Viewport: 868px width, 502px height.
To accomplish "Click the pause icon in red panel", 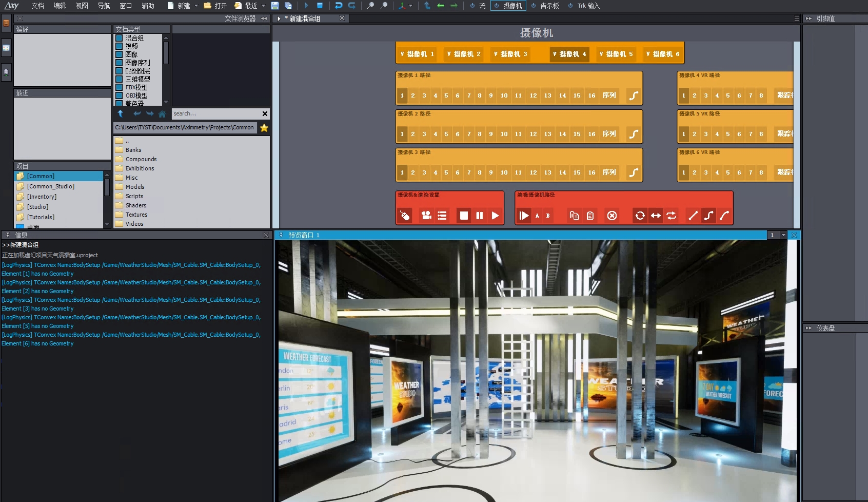I will pos(480,216).
